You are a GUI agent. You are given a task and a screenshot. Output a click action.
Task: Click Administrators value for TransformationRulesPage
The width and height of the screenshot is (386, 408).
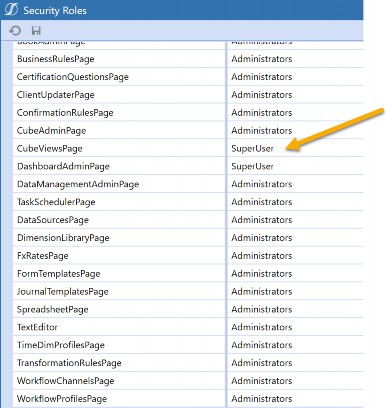[x=262, y=363]
